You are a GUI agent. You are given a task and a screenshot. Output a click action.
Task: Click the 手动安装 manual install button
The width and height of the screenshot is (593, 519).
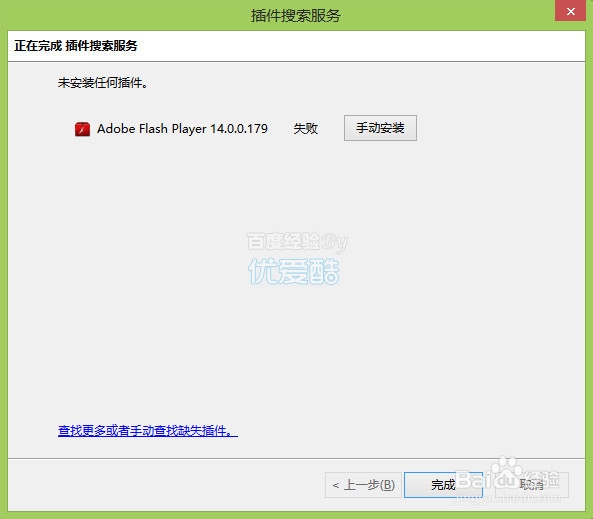pyautogui.click(x=380, y=128)
